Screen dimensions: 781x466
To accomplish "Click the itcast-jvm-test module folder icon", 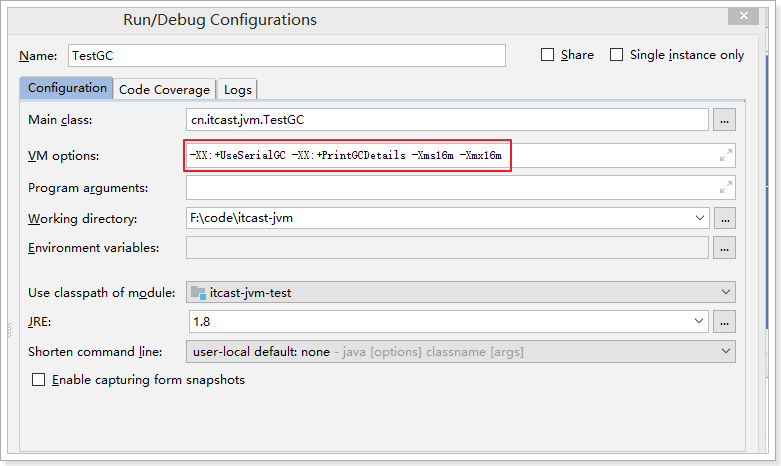I will [x=198, y=292].
